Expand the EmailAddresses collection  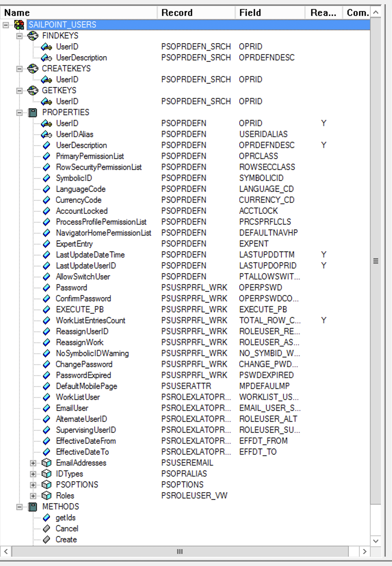33,463
